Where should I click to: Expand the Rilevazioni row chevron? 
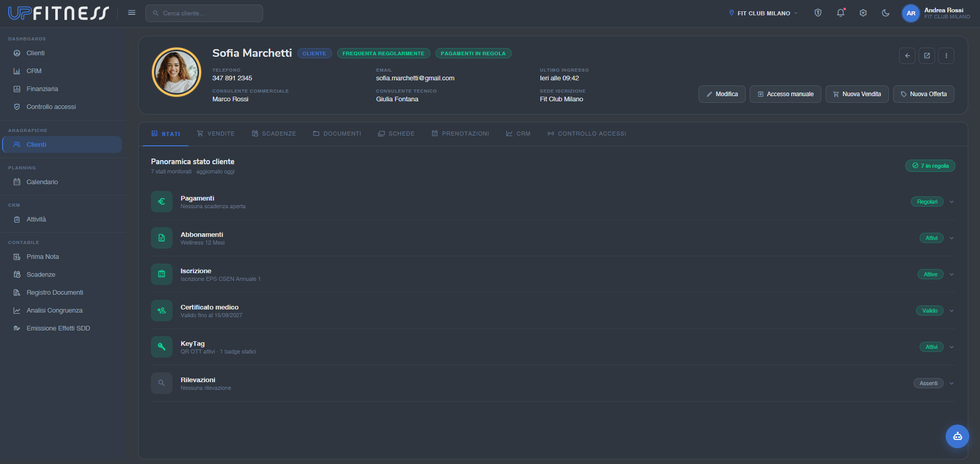tap(951, 384)
